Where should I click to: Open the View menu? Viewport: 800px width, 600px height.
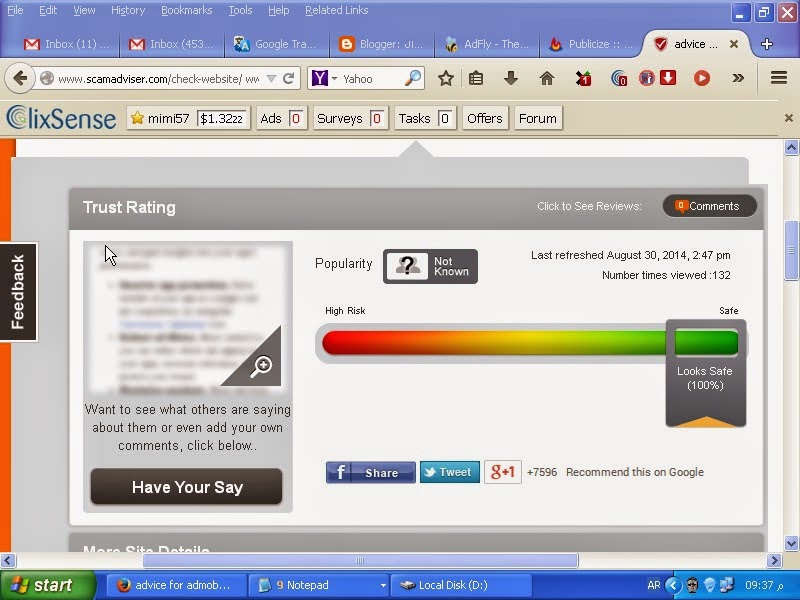(x=84, y=10)
